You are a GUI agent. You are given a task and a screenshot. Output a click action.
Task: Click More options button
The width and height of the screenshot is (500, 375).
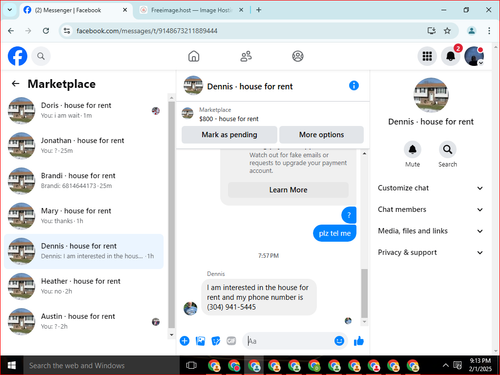(321, 135)
